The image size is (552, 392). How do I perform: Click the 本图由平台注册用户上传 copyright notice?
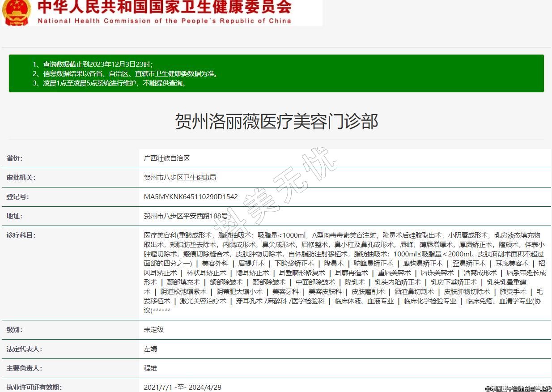pyautogui.click(x=518, y=388)
